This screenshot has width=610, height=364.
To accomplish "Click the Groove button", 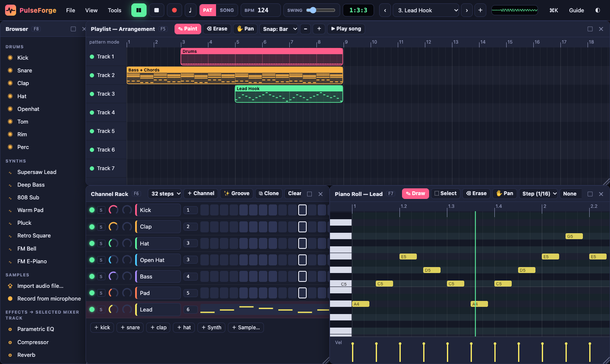I will tap(237, 193).
